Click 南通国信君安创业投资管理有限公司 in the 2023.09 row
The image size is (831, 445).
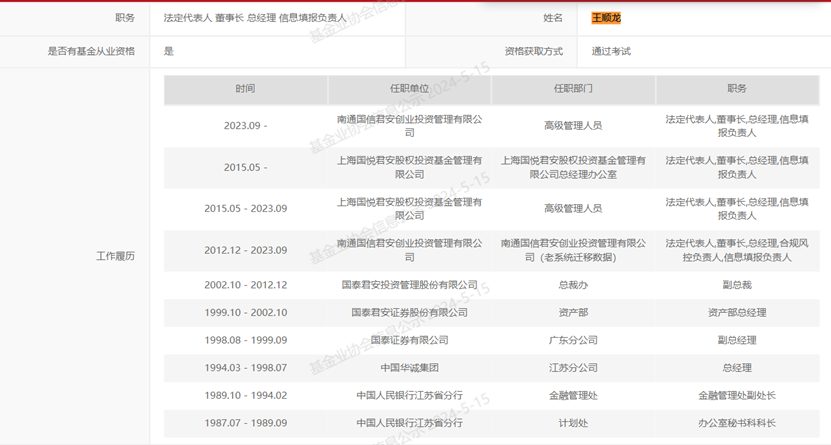click(x=409, y=126)
